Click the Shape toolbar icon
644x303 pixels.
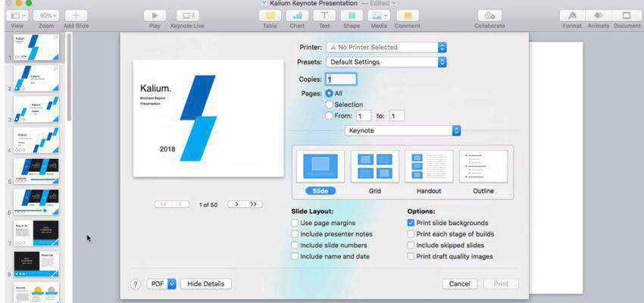point(352,16)
